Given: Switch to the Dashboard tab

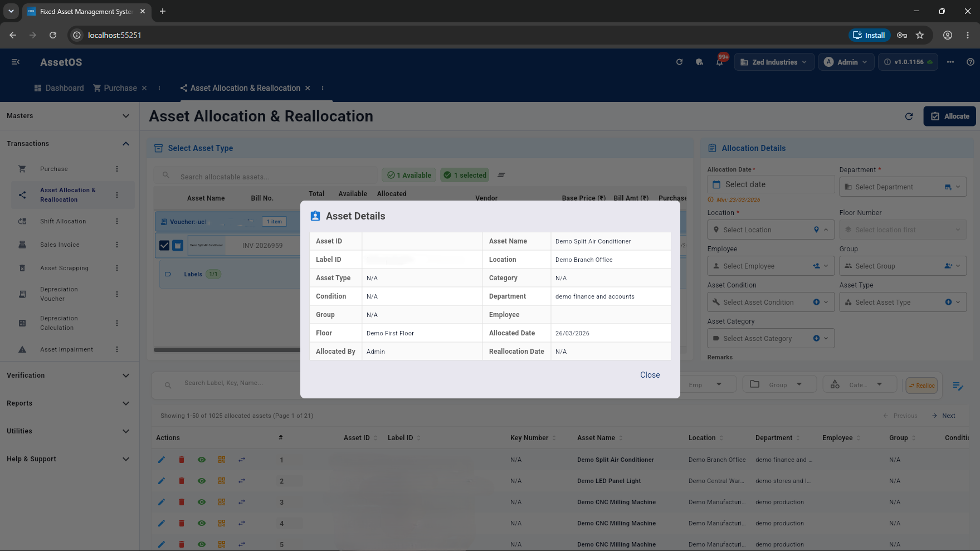Looking at the screenshot, I should click(59, 88).
